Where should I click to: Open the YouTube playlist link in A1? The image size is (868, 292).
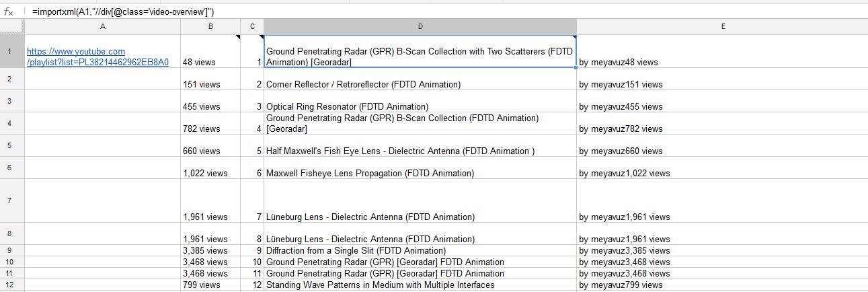[x=97, y=57]
